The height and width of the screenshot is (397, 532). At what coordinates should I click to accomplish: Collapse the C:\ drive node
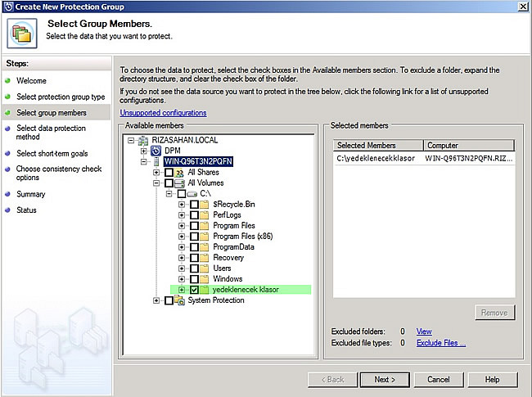click(x=169, y=194)
